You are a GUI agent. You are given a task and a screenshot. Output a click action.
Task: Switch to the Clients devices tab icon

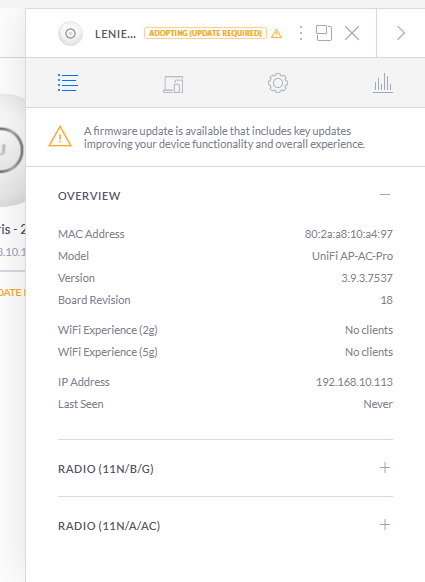pos(173,84)
